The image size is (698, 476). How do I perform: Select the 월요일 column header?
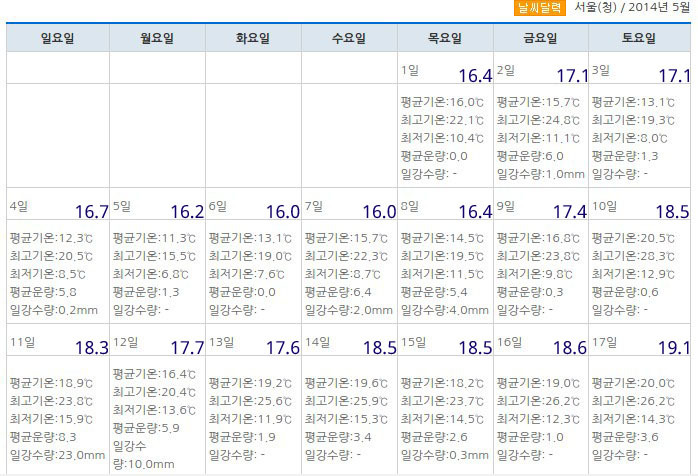[157, 38]
